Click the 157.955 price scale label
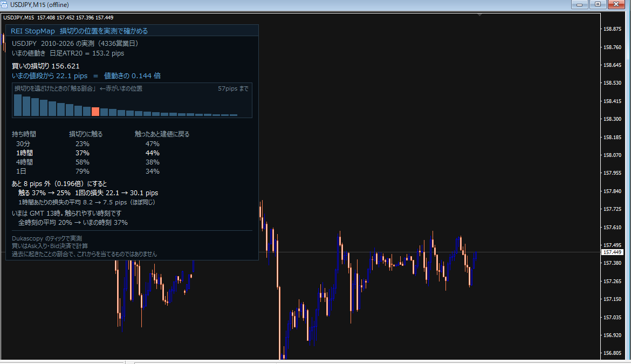This screenshot has height=364, width=631. coord(612,173)
